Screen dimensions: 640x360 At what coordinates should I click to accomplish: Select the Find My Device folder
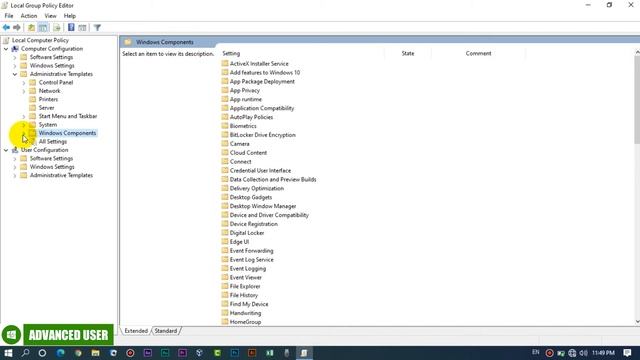(x=249, y=304)
